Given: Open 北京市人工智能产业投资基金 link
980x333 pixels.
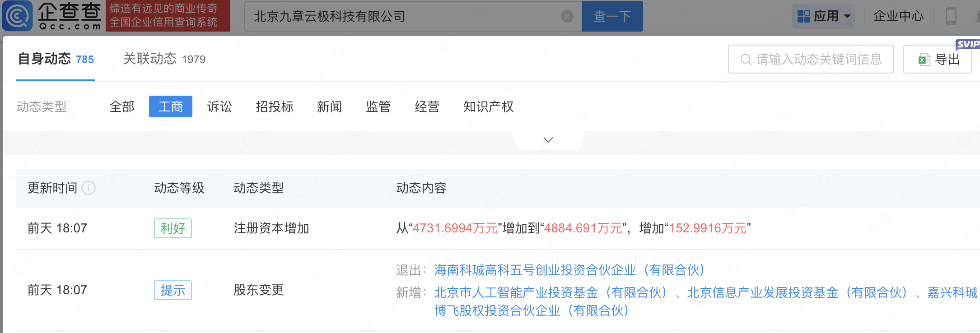Looking at the screenshot, I should tap(550, 293).
